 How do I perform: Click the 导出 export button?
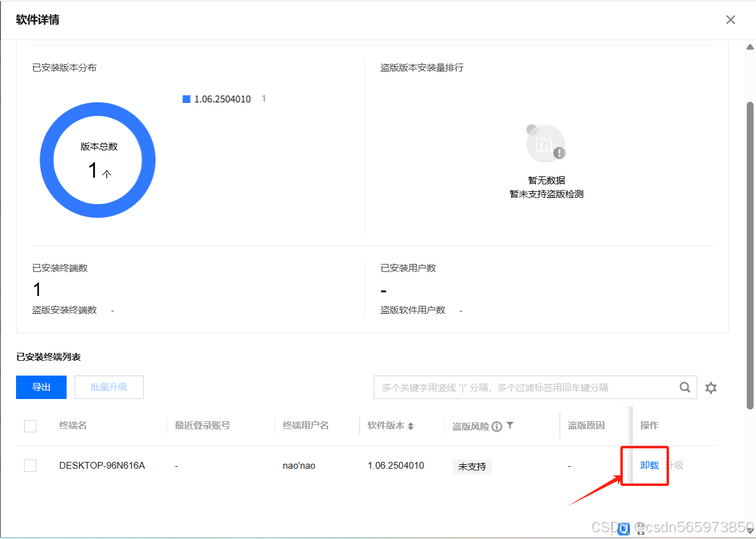coord(41,387)
